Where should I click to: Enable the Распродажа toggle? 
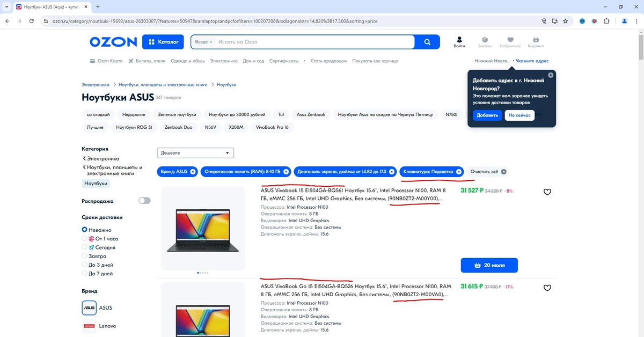[x=144, y=200]
